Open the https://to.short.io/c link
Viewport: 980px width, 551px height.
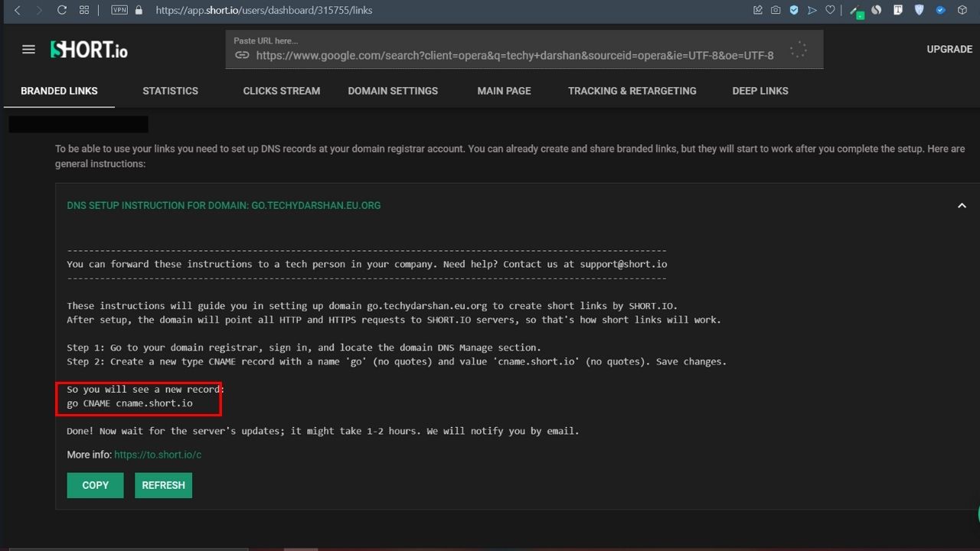pos(158,455)
